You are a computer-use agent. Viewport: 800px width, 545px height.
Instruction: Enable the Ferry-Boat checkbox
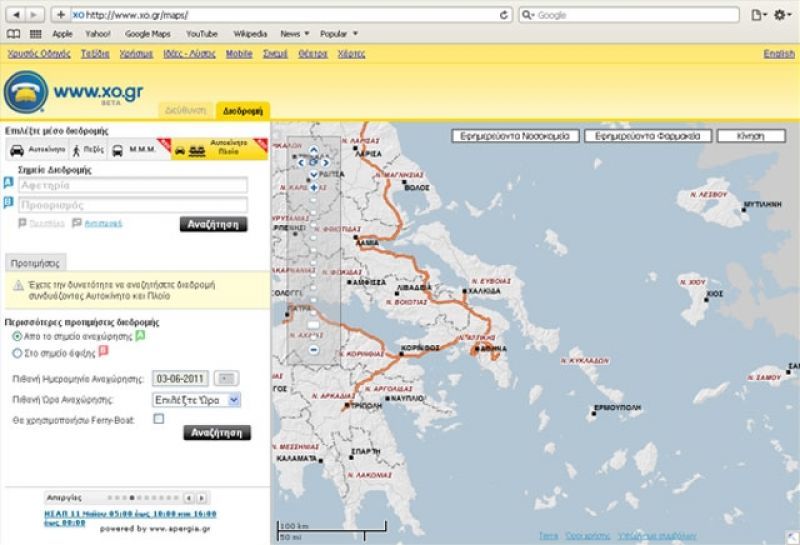[159, 419]
